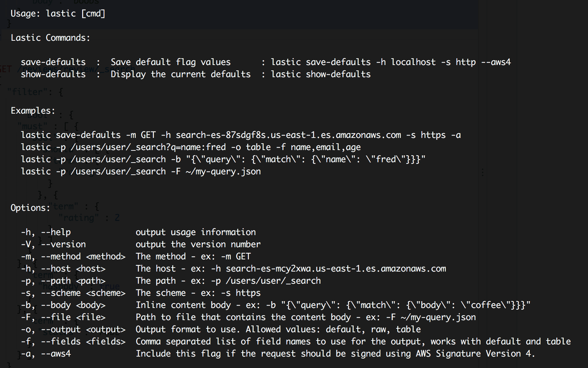
Task: Click 'Output format to use' description
Action: 278,329
